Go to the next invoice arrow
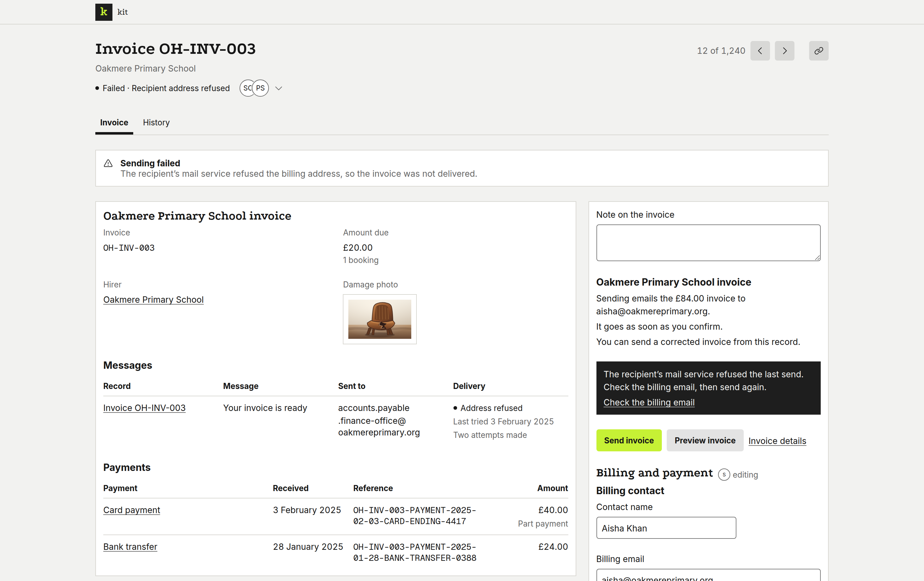924x581 pixels. click(x=784, y=51)
